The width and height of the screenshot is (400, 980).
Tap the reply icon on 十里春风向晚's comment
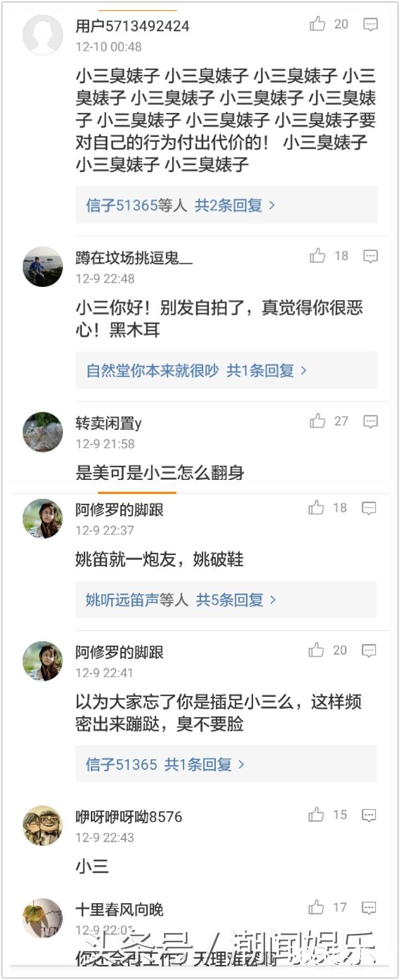[x=369, y=908]
